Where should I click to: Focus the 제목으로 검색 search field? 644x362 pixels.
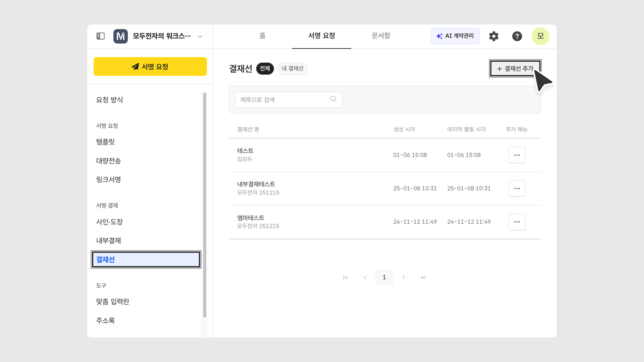click(282, 100)
